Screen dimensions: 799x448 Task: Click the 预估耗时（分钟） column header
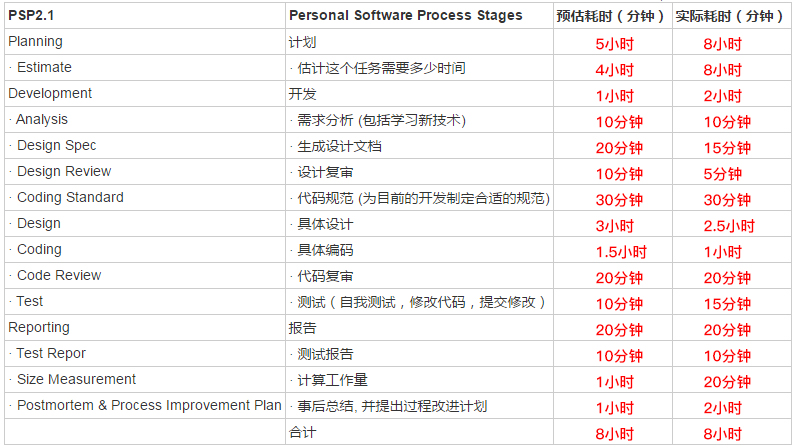(x=613, y=16)
